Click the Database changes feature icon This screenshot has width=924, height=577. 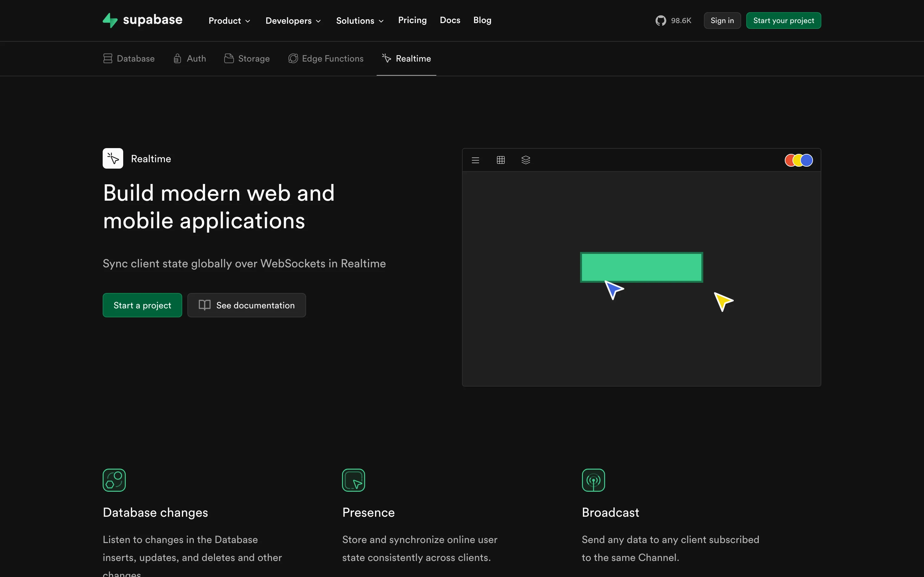coord(114,480)
